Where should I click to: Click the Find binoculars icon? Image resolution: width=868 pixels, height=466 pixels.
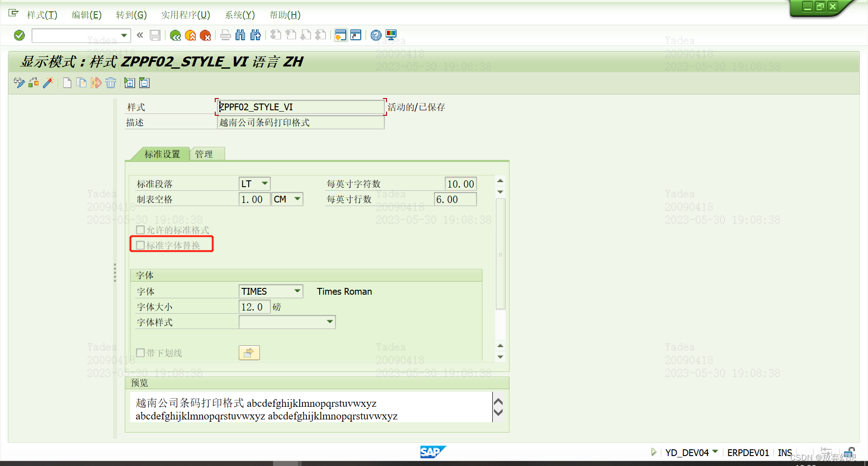(x=241, y=35)
